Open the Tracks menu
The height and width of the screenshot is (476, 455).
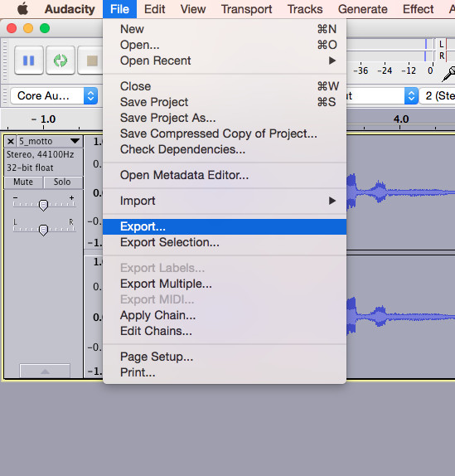click(305, 9)
